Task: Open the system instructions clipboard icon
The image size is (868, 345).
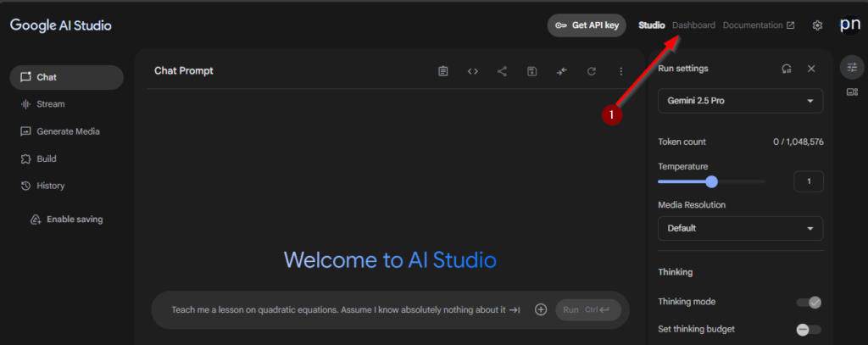Action: pyautogui.click(x=442, y=71)
